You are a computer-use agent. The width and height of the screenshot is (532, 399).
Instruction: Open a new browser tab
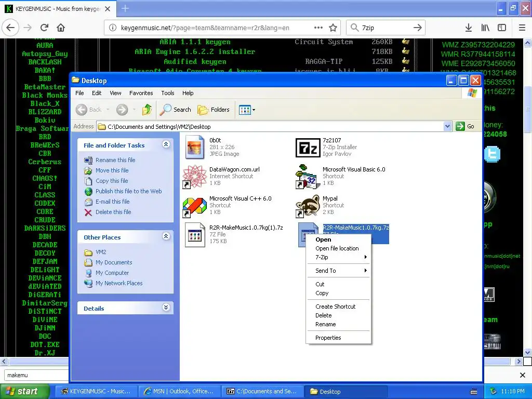pyautogui.click(x=125, y=8)
